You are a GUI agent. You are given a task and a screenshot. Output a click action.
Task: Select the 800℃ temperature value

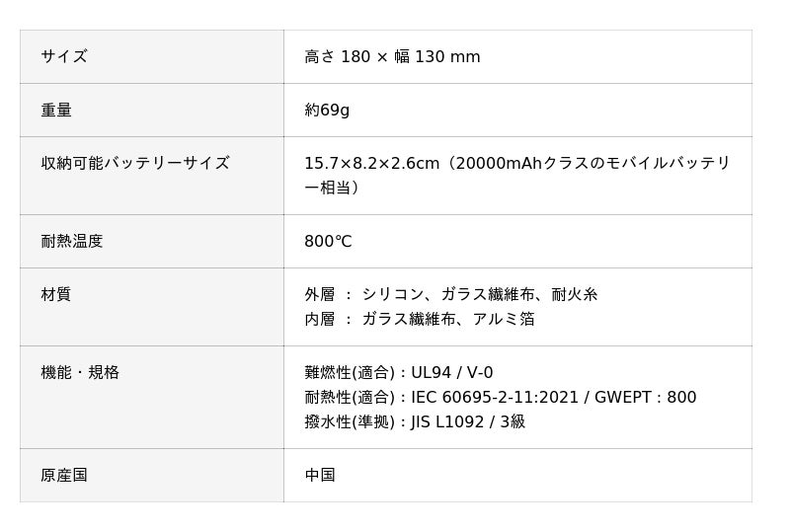click(x=328, y=242)
